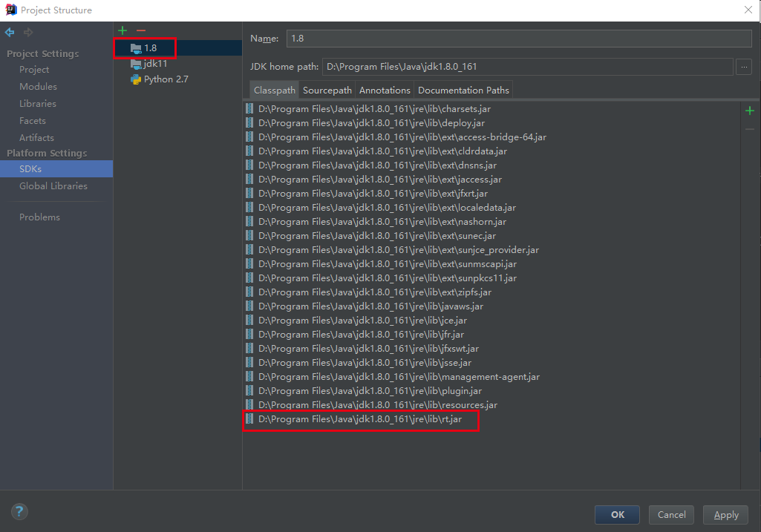
Task: Highlight the deploy.jar classpath entry
Action: (356, 122)
